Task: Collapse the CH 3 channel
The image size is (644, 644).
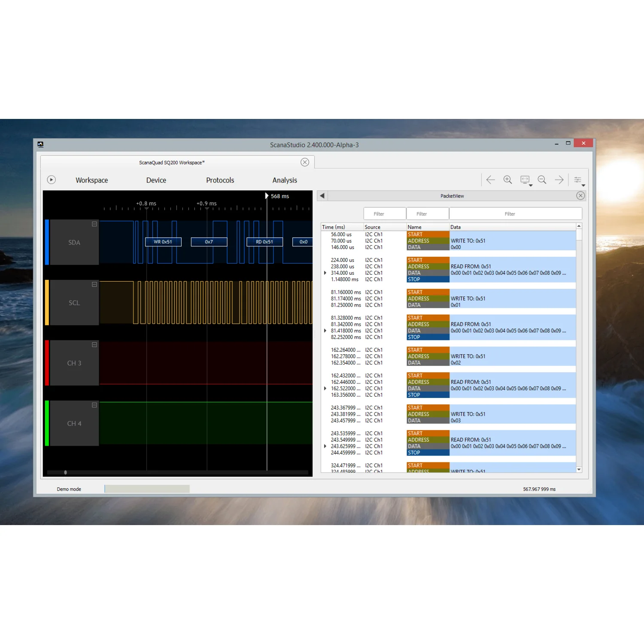Action: pos(94,345)
